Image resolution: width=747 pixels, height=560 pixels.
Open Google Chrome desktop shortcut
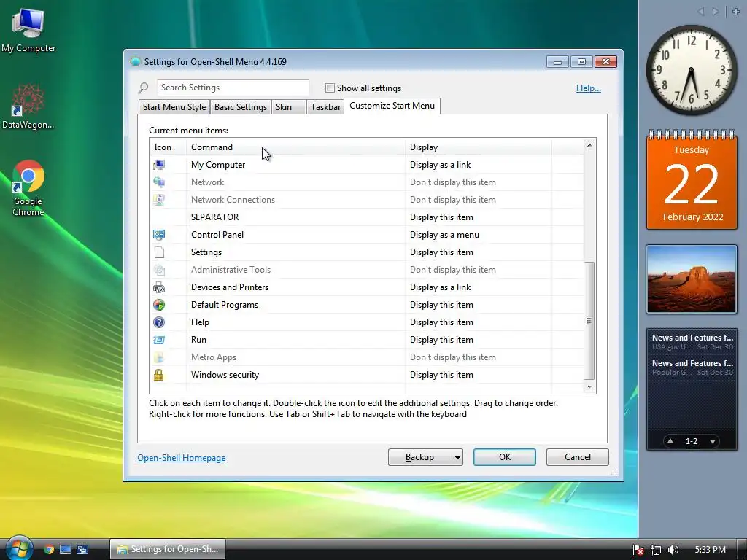28,188
